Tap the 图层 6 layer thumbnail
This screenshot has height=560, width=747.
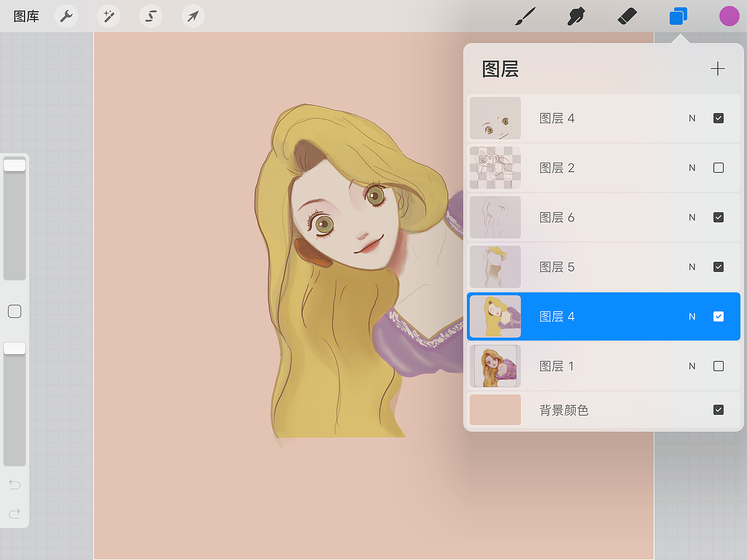pos(495,217)
